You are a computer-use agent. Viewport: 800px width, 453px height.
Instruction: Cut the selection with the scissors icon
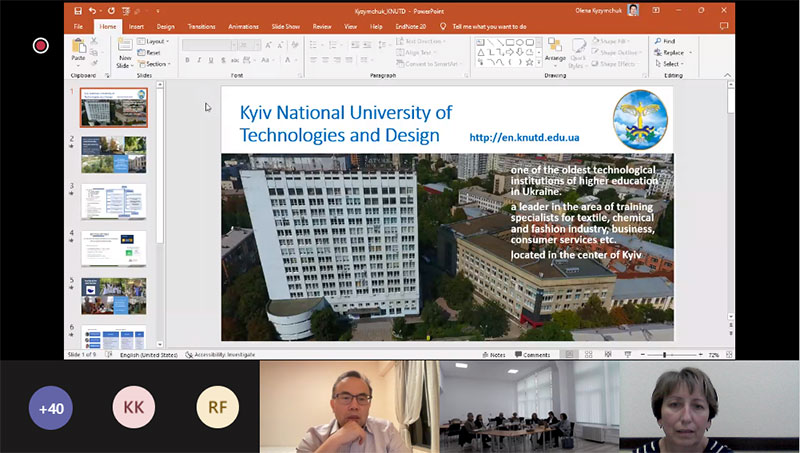click(94, 41)
